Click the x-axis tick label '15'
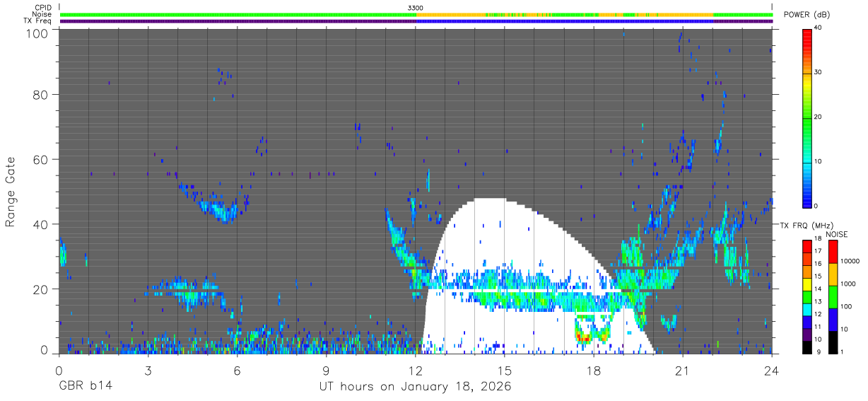The width and height of the screenshot is (868, 401). tap(504, 371)
